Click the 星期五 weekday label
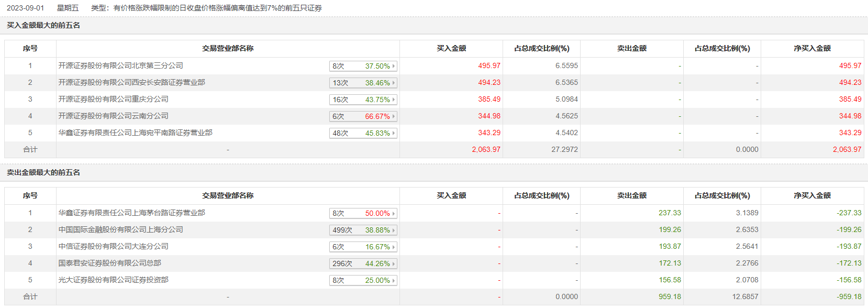The image size is (868, 308). [68, 8]
